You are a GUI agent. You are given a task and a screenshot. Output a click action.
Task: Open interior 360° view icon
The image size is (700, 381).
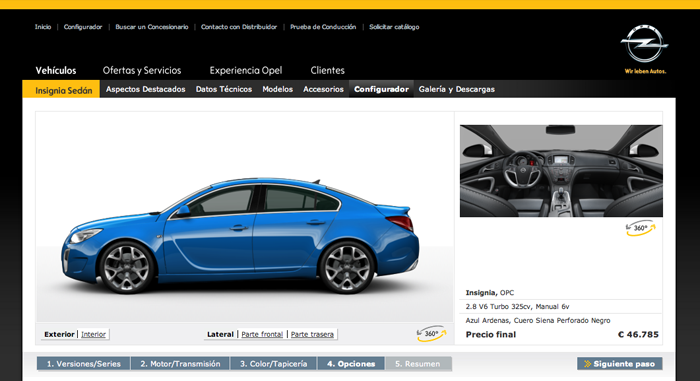641,228
